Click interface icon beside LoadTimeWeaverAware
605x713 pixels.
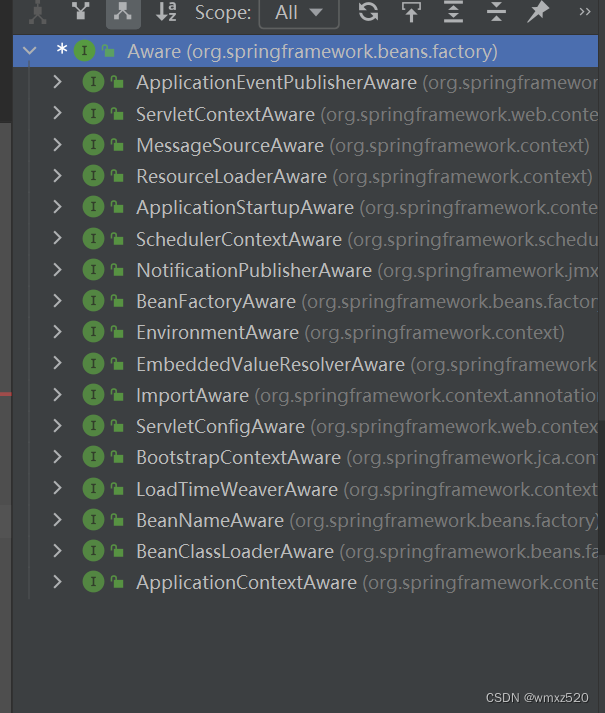(94, 489)
